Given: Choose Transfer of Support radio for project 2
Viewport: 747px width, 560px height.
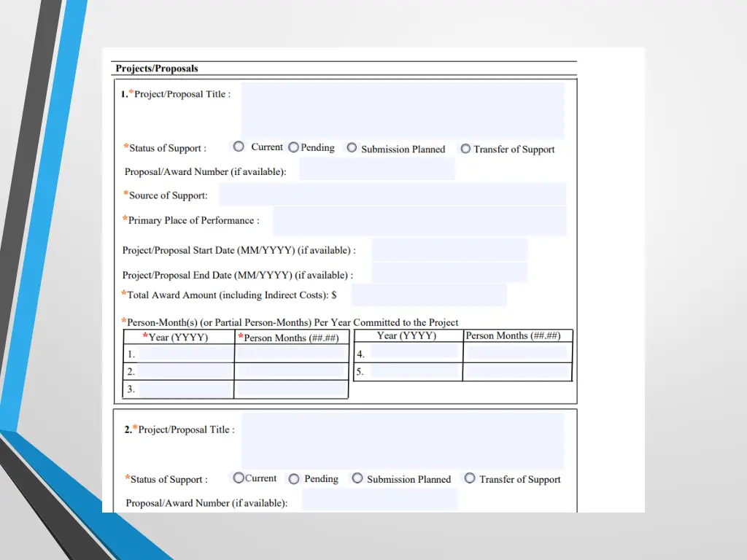Looking at the screenshot, I should tap(470, 478).
